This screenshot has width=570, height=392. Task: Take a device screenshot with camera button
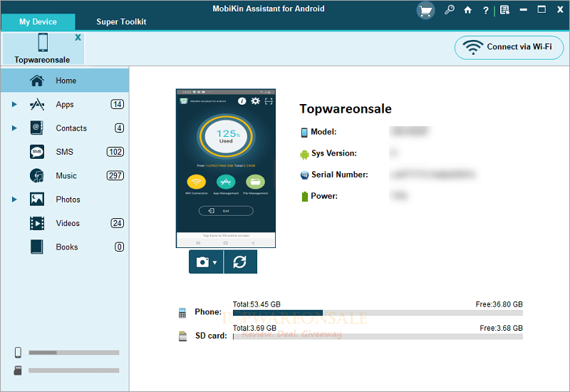coord(202,262)
